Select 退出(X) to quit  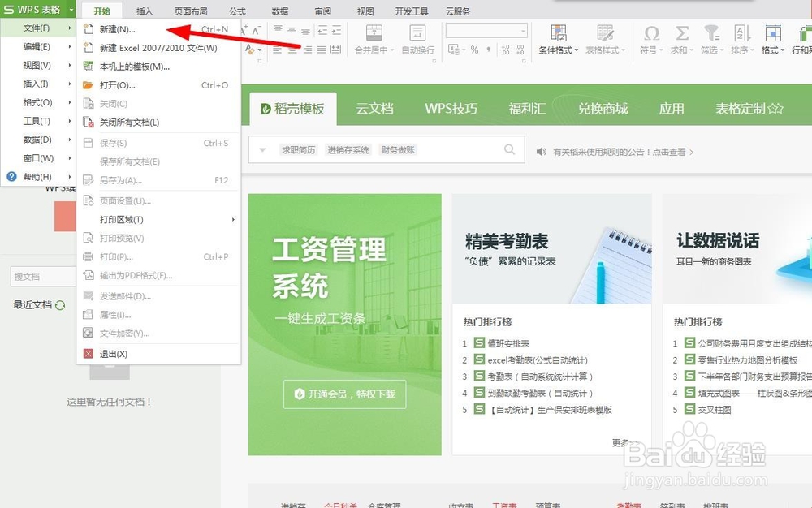point(158,354)
